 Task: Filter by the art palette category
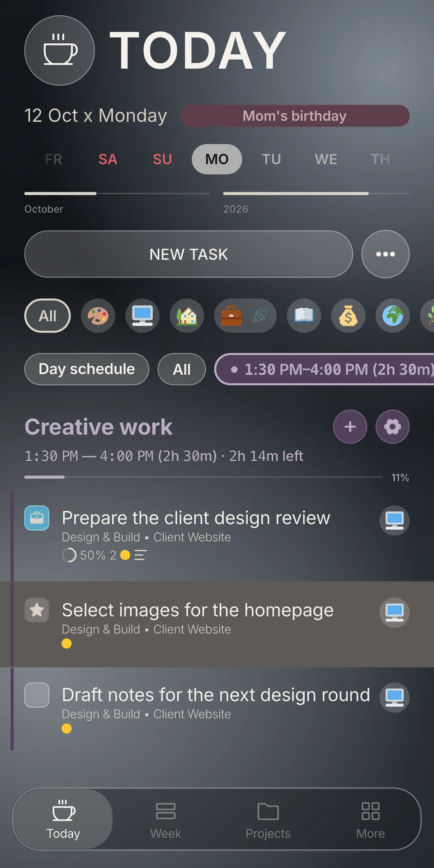coord(98,316)
